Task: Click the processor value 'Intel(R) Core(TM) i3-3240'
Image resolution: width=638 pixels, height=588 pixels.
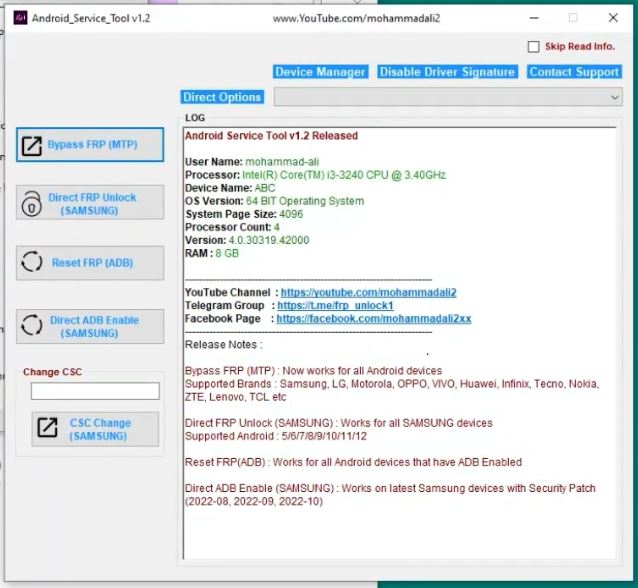Action: [x=345, y=175]
